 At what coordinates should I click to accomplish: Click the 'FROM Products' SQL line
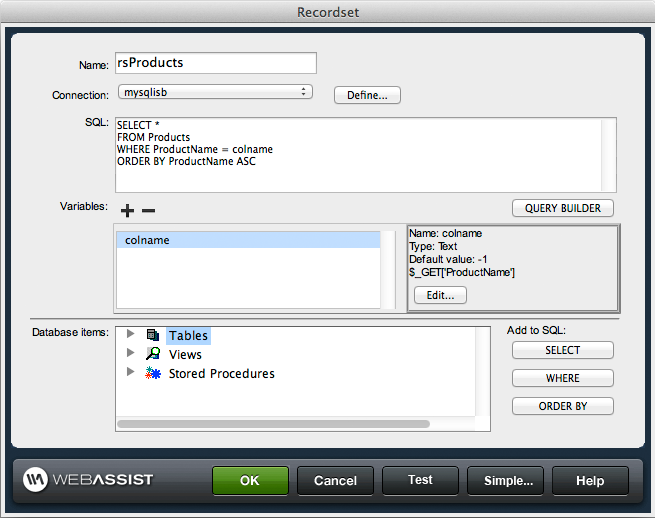click(153, 137)
